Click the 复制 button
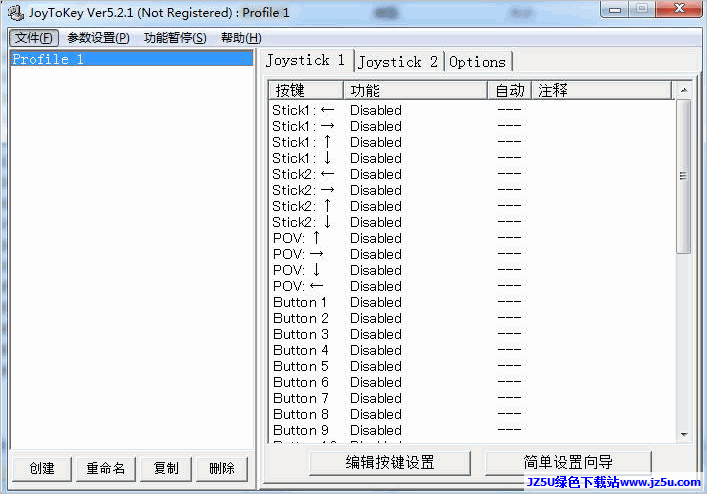This screenshot has width=707, height=494. point(166,469)
